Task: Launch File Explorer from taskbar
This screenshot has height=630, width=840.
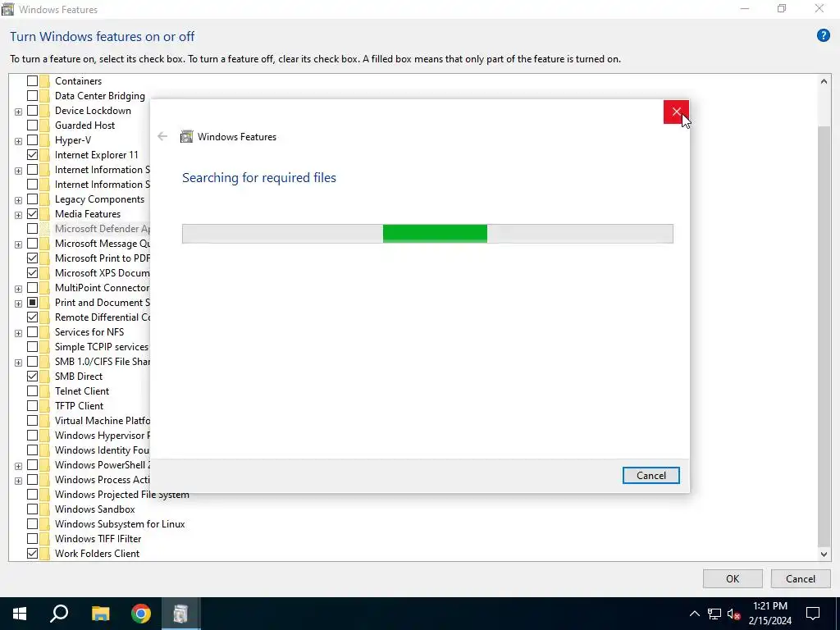Action: coord(100,614)
